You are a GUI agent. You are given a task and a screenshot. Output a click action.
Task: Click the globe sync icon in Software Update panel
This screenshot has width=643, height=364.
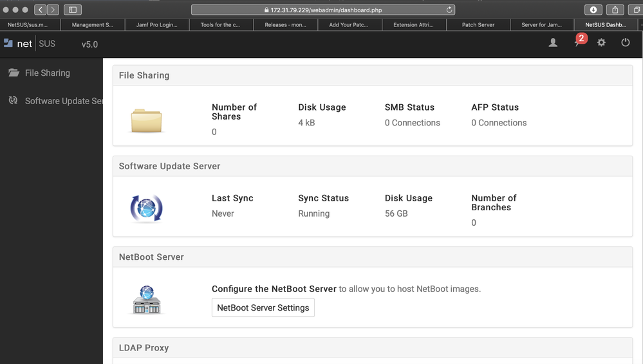pyautogui.click(x=146, y=208)
